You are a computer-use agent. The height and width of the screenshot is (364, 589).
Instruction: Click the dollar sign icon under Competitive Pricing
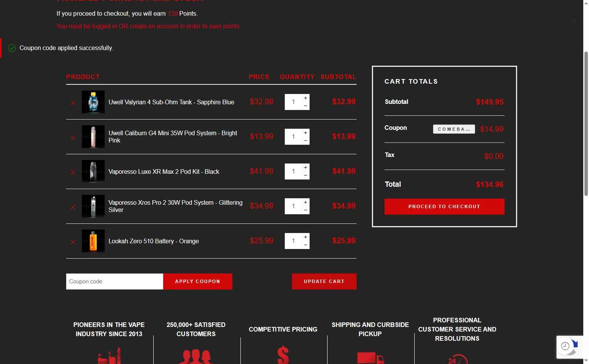click(x=283, y=355)
